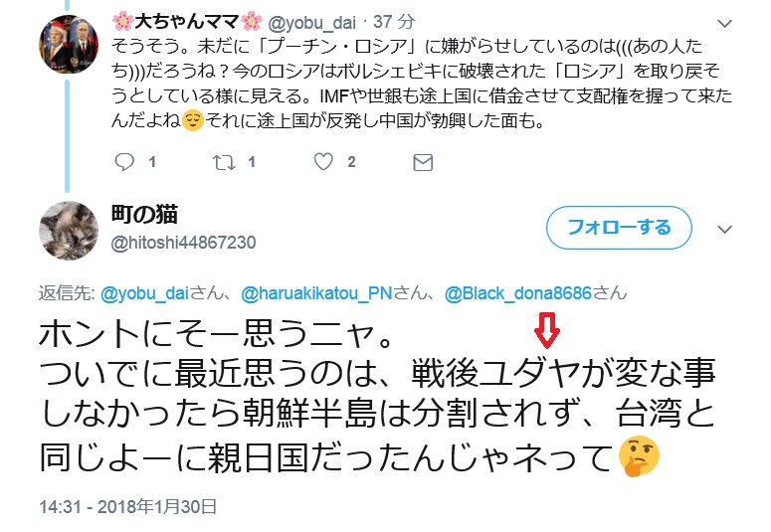Open the @yobu_dai reply-to link

click(x=144, y=293)
